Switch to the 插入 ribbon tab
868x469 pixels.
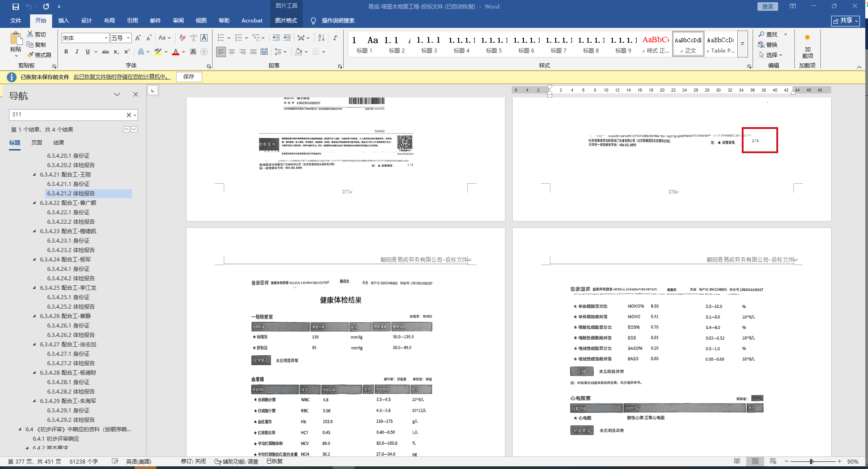coord(64,21)
